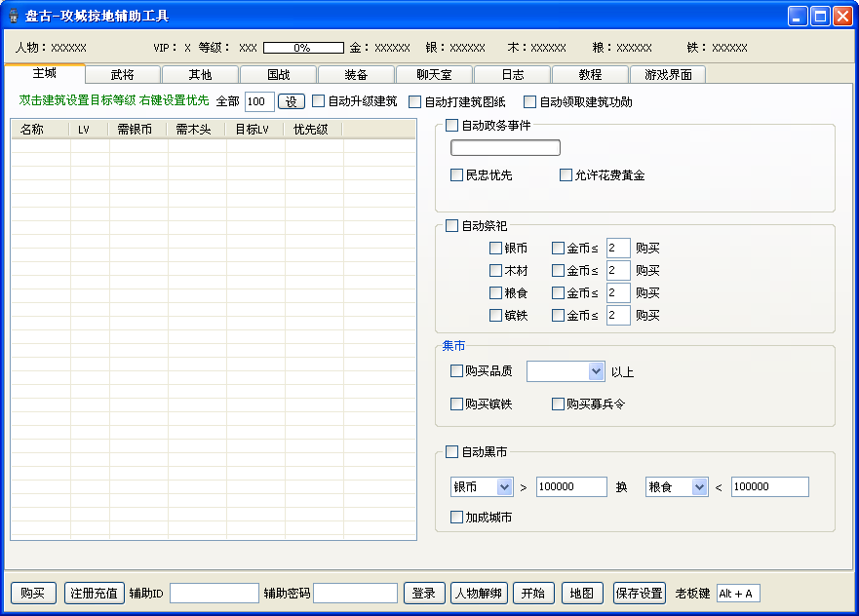This screenshot has height=616, width=859.
Task: Open the 聊天室 tab
Action: point(434,74)
